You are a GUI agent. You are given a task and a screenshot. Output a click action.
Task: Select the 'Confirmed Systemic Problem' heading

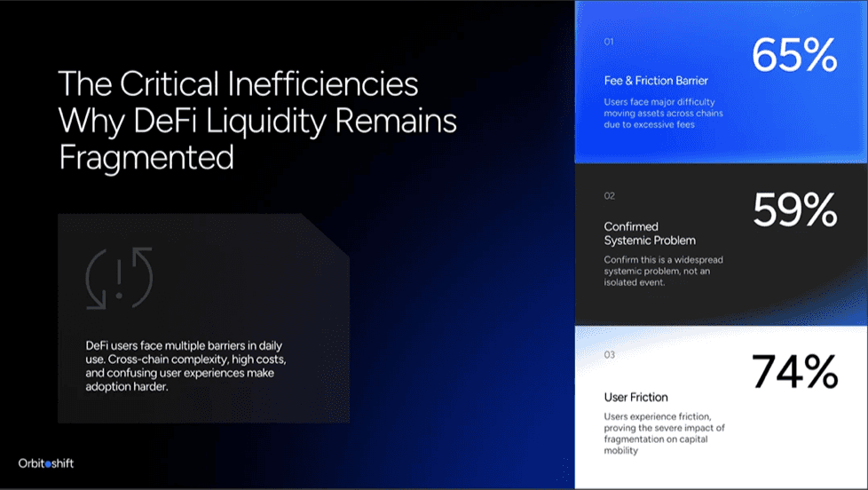(650, 233)
